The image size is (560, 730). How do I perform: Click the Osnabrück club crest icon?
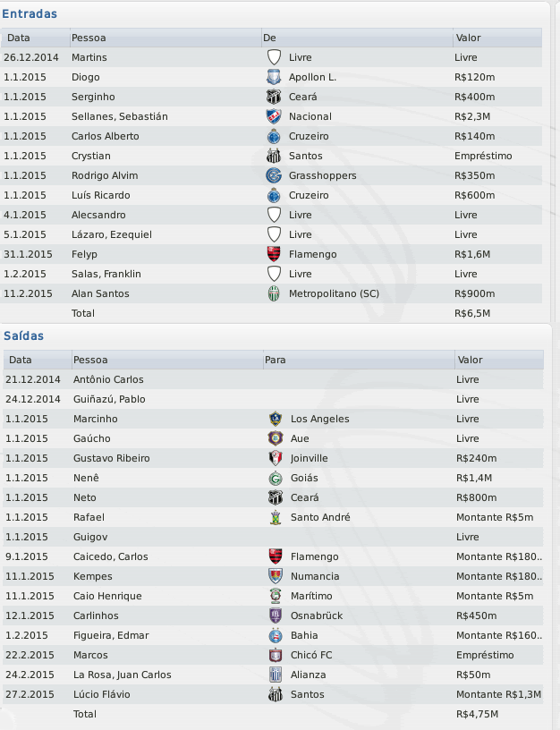[276, 615]
